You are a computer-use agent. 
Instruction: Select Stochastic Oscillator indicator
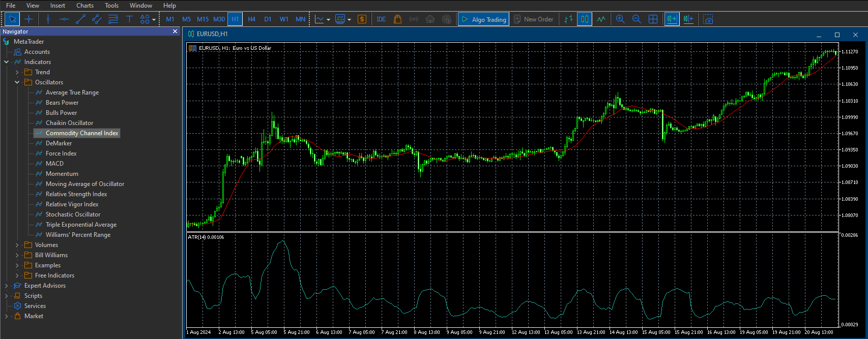click(73, 214)
